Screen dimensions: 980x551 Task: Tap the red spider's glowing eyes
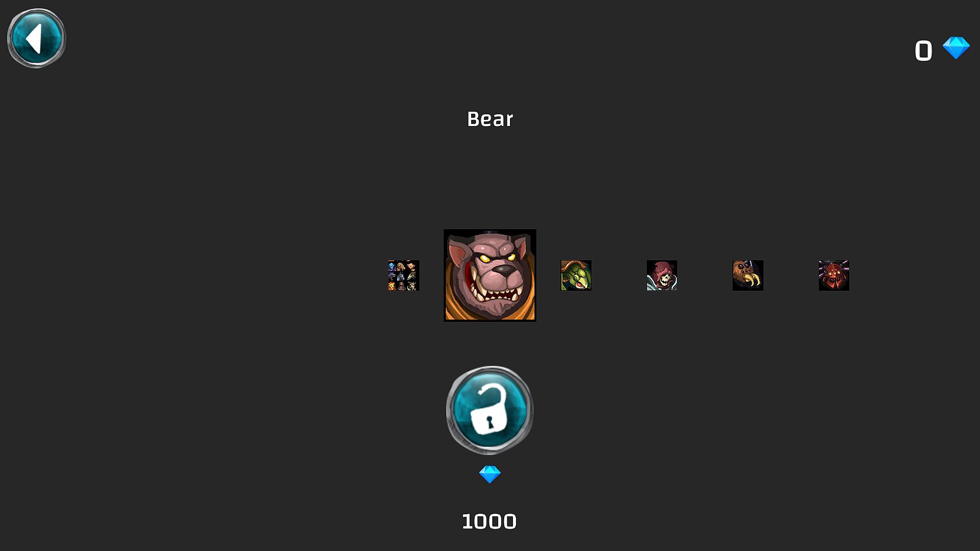pyautogui.click(x=834, y=274)
